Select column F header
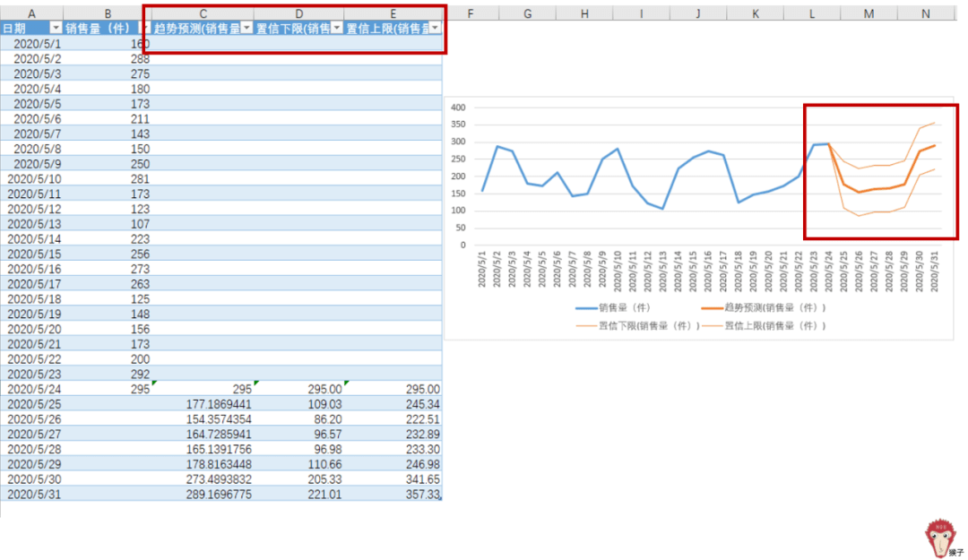The height and width of the screenshot is (560, 968). (471, 13)
